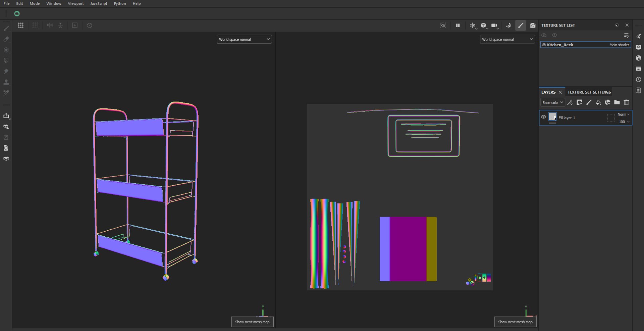644x331 pixels.
Task: Click Main shader link for Kitchen_Reck
Action: click(x=619, y=45)
